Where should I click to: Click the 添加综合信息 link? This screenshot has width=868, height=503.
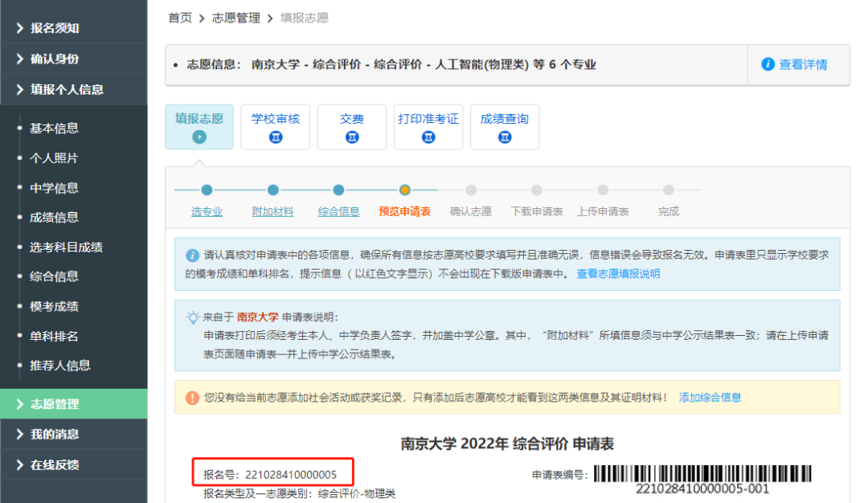(710, 398)
